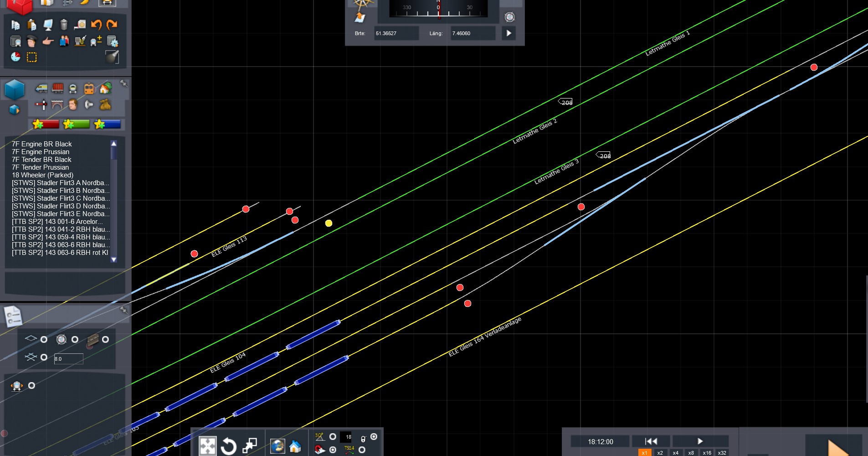
Task: Select '7F Engine BR Black' in list
Action: (42, 144)
